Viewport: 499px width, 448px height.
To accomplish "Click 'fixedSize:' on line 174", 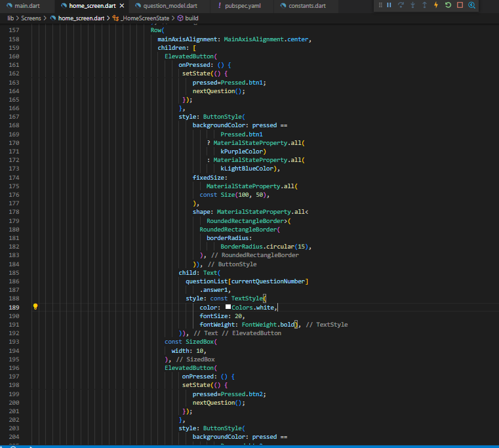I will tap(210, 178).
